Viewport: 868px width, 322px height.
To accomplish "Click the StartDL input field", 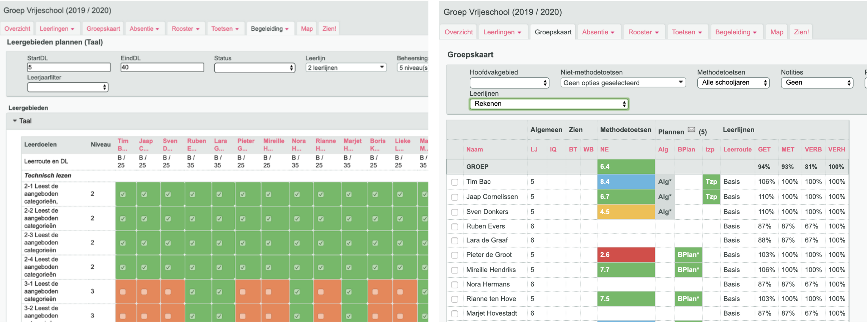I will pyautogui.click(x=69, y=67).
